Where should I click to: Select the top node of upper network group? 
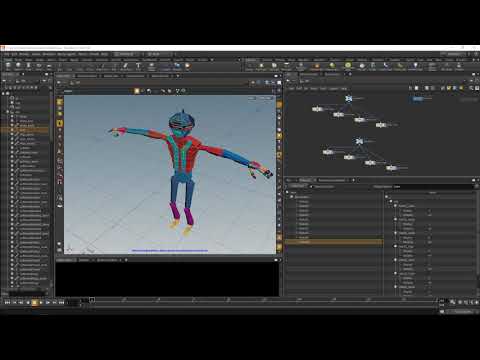[x=349, y=99]
